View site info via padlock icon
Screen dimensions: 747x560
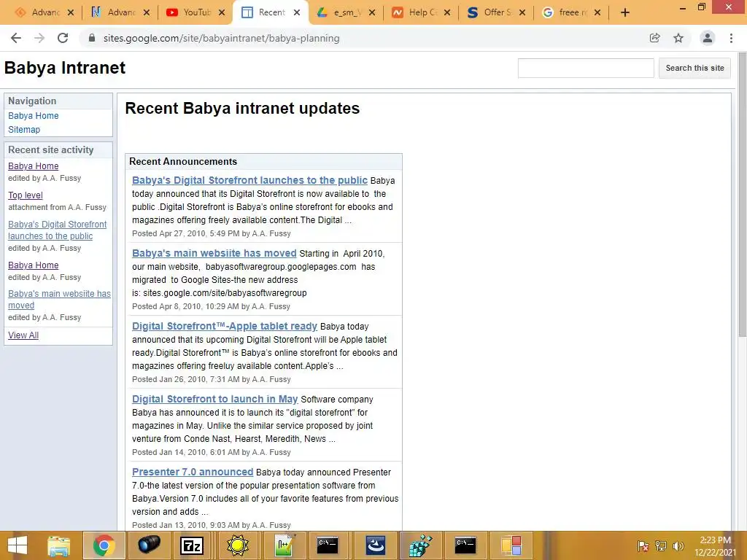tap(92, 38)
